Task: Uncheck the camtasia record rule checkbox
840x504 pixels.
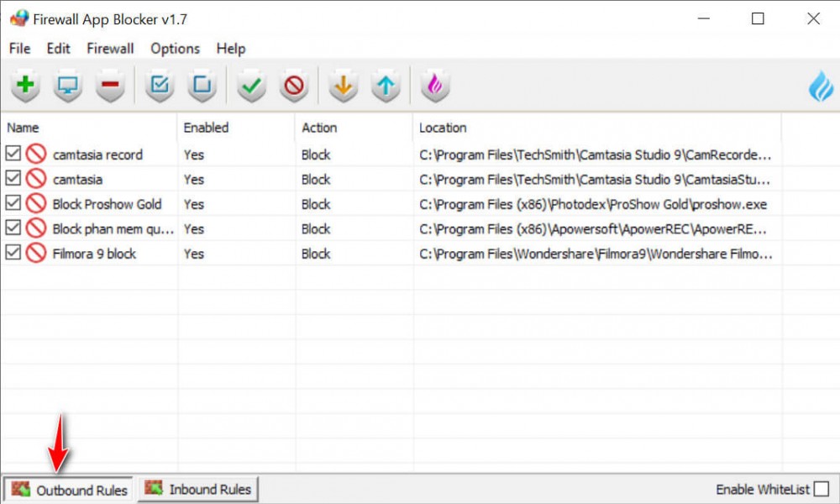Action: (13, 155)
